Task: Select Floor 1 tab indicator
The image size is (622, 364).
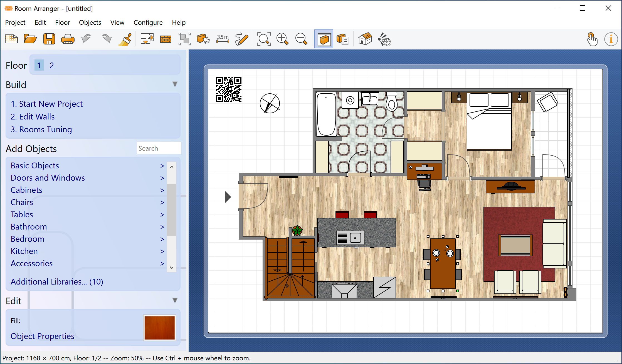Action: pyautogui.click(x=39, y=65)
